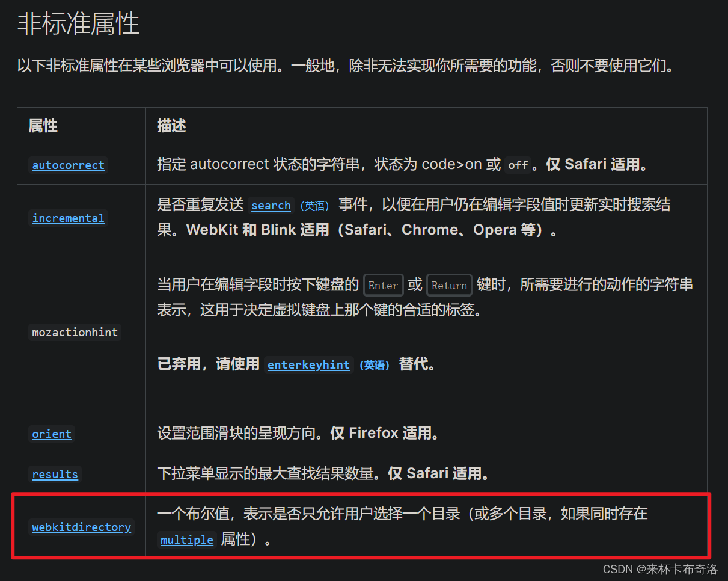Open the results attribute link
The height and width of the screenshot is (581, 728).
(55, 474)
